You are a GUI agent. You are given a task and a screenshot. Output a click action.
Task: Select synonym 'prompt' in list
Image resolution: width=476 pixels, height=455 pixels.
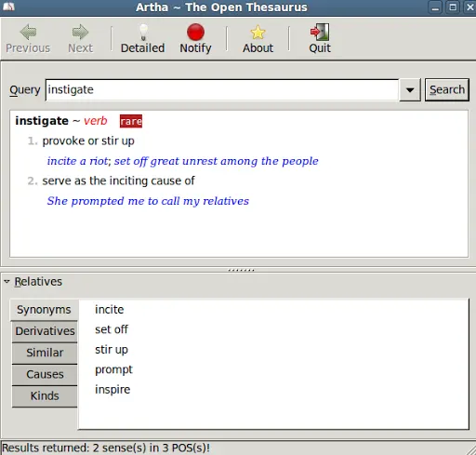pyautogui.click(x=113, y=369)
